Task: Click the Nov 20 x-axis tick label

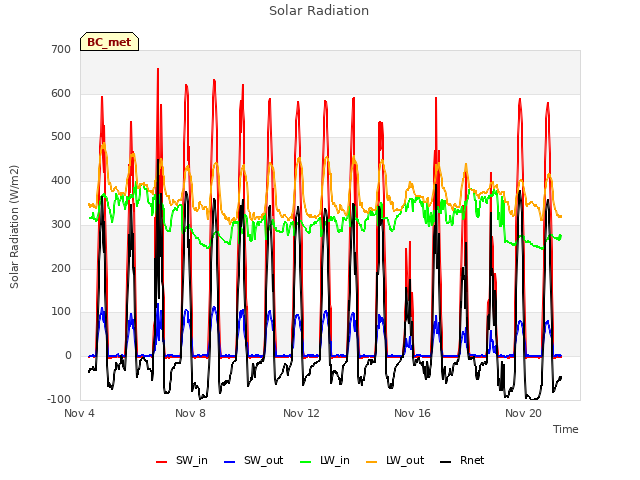Action: (x=523, y=413)
